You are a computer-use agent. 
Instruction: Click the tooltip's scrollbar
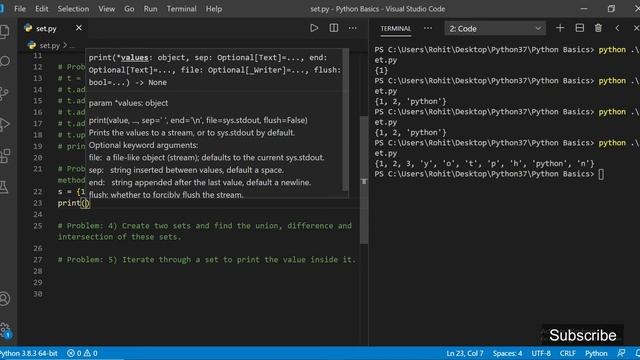point(345,119)
